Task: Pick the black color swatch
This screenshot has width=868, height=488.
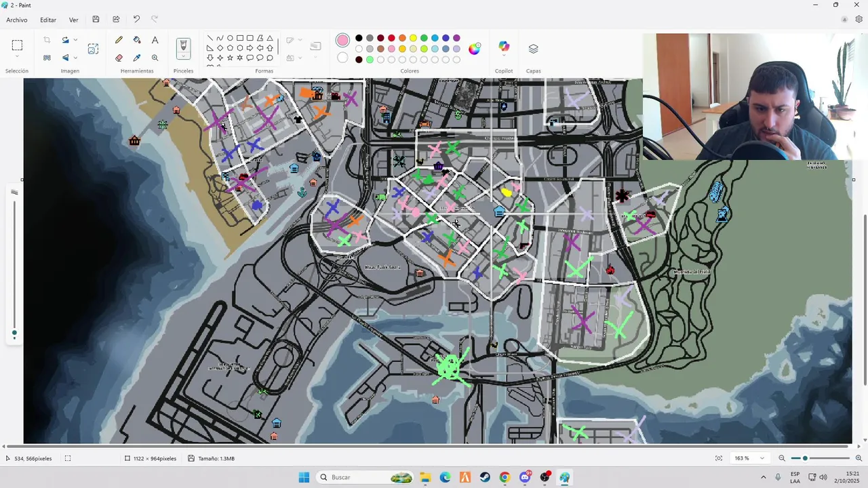Action: click(x=359, y=38)
